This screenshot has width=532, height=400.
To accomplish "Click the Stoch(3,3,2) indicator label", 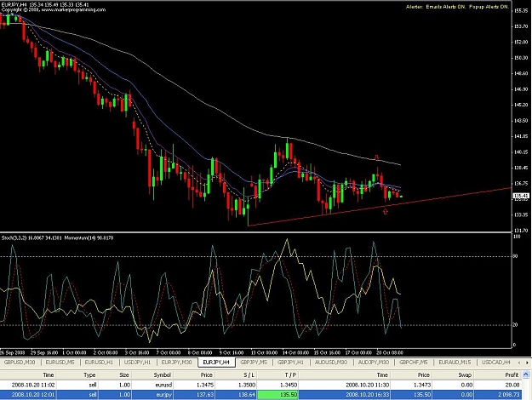I will click(31, 237).
